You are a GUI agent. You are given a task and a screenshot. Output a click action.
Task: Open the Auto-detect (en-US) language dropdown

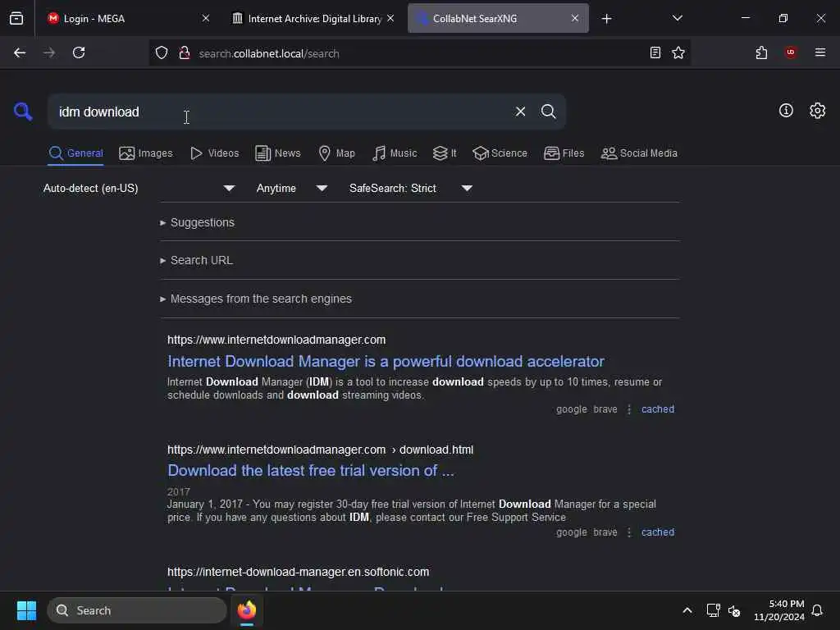pyautogui.click(x=139, y=188)
